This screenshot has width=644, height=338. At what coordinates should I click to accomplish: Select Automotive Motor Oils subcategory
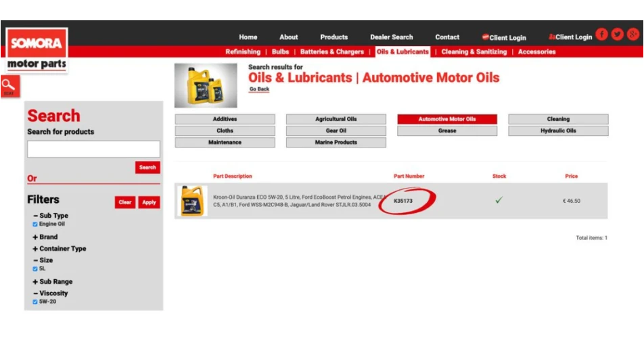447,119
